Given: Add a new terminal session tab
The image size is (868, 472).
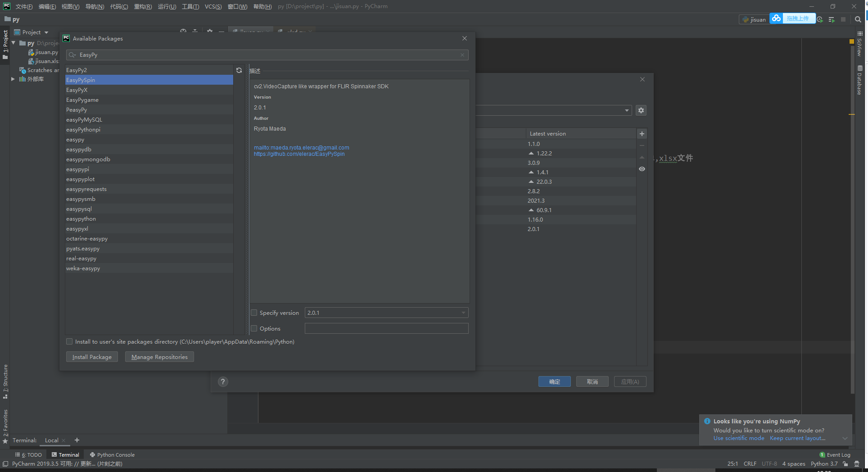Looking at the screenshot, I should point(77,440).
